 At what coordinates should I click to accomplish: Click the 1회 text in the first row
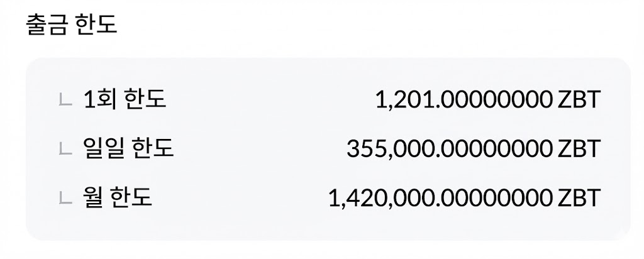click(x=99, y=99)
